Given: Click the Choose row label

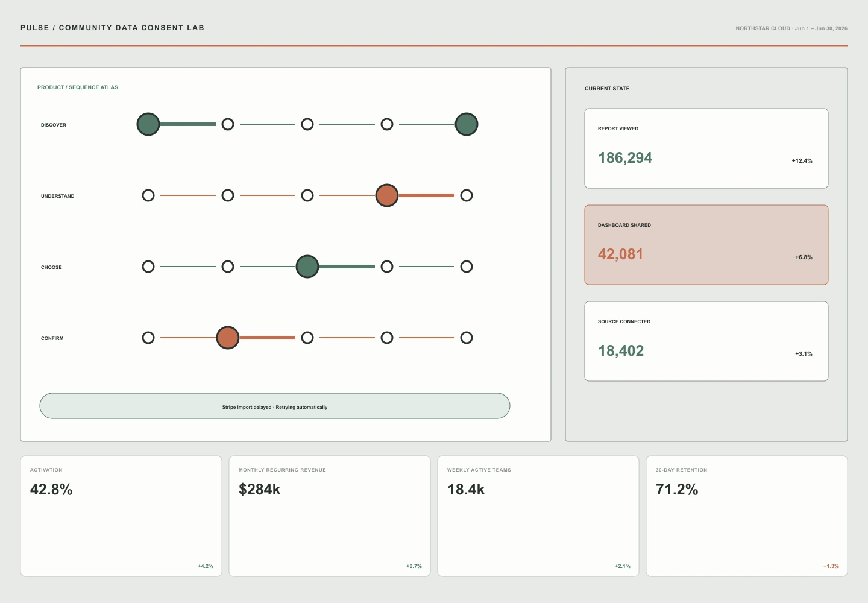Looking at the screenshot, I should (x=51, y=267).
